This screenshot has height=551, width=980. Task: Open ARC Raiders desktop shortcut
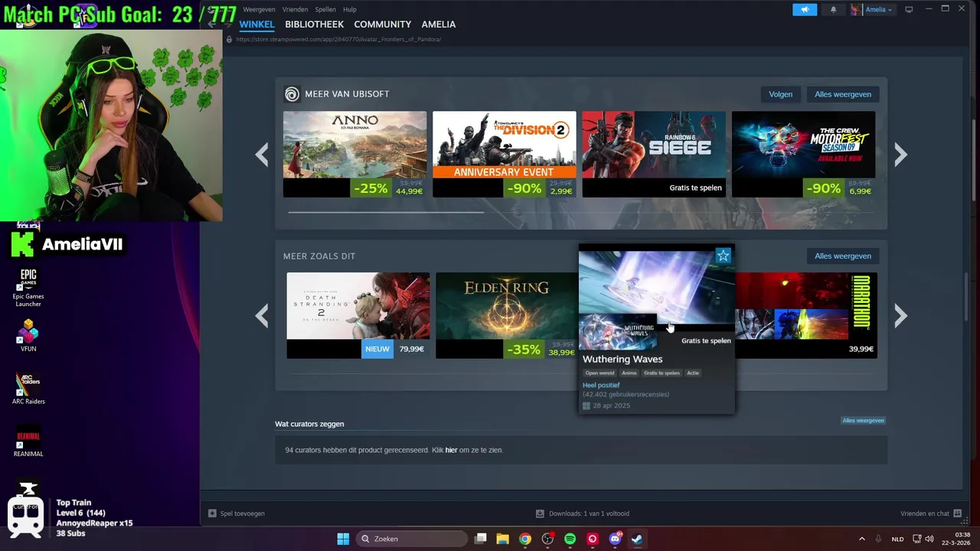tap(28, 388)
